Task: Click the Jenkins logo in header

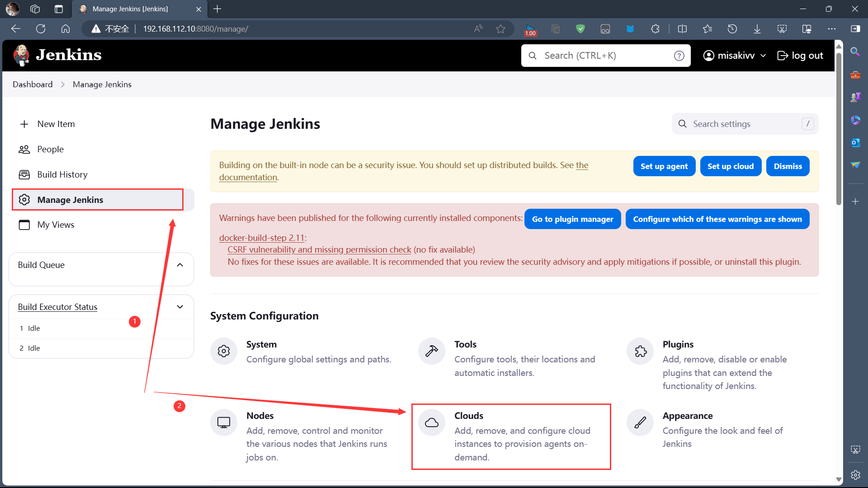Action: coord(57,55)
